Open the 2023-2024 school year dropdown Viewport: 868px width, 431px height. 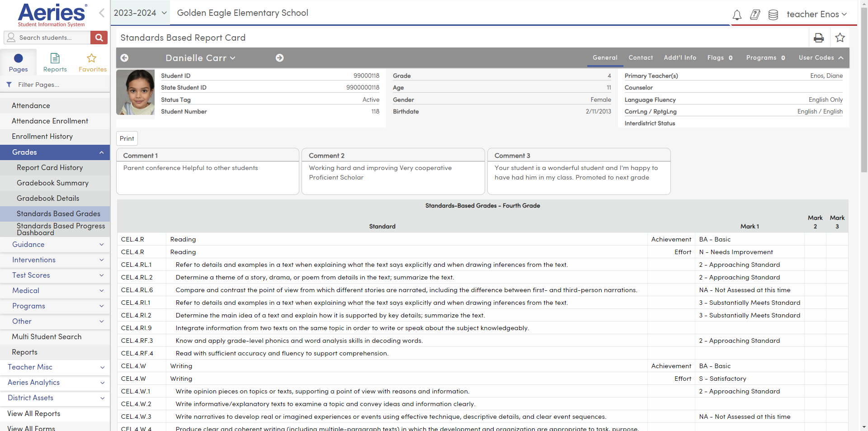coord(140,13)
